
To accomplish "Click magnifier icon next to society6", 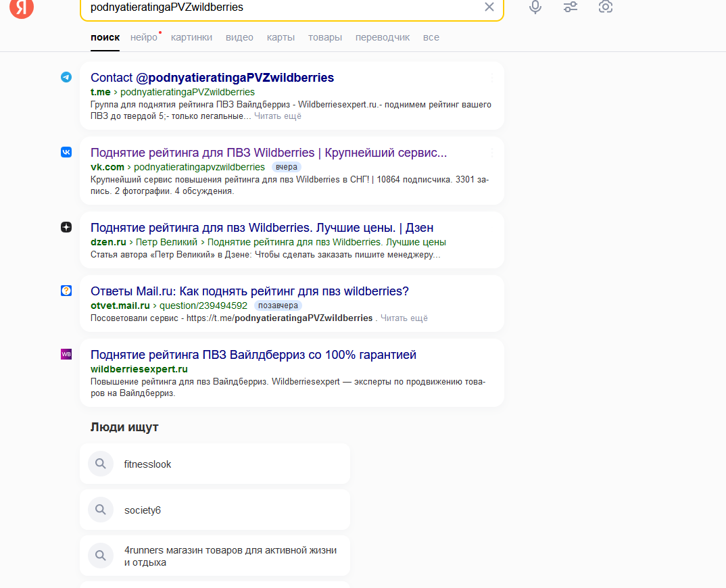I will [101, 510].
